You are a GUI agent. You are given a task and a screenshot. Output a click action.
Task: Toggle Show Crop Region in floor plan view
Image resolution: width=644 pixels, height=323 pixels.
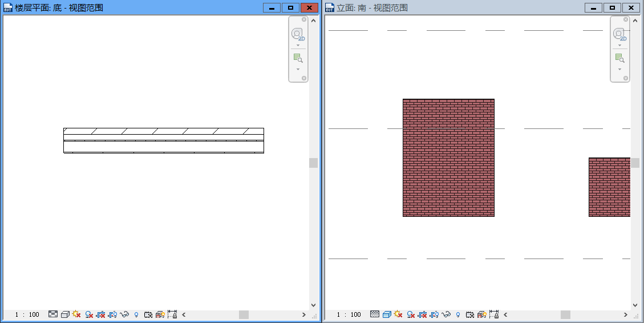click(112, 315)
